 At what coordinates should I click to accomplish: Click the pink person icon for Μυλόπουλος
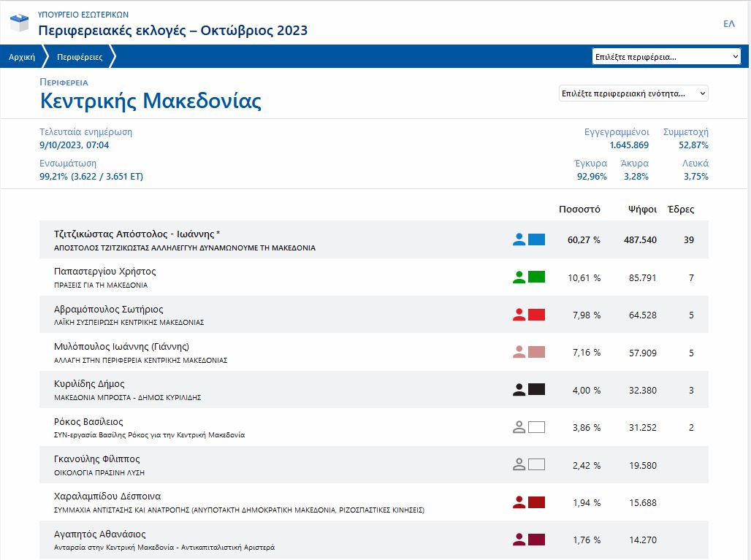[x=519, y=353]
